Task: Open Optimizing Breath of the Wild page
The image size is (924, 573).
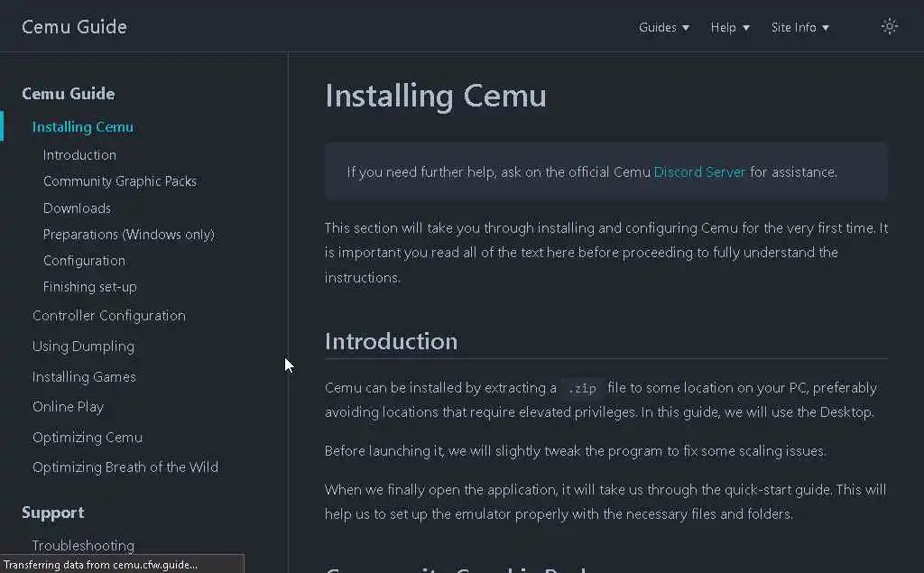Action: [125, 467]
